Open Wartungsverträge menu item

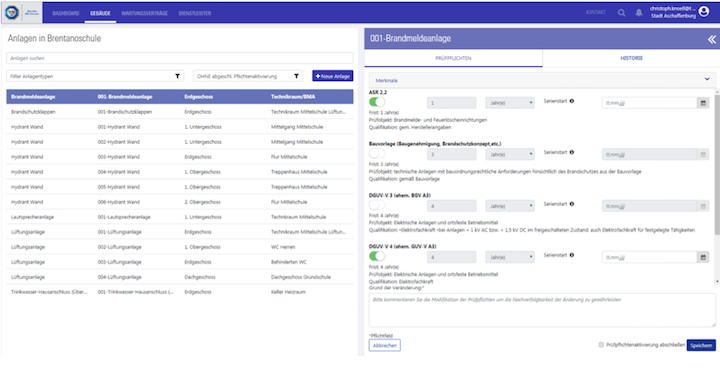(x=144, y=13)
